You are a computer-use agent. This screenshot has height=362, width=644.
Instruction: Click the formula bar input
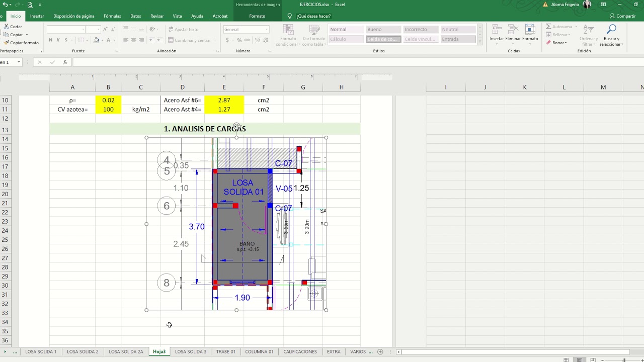357,62
